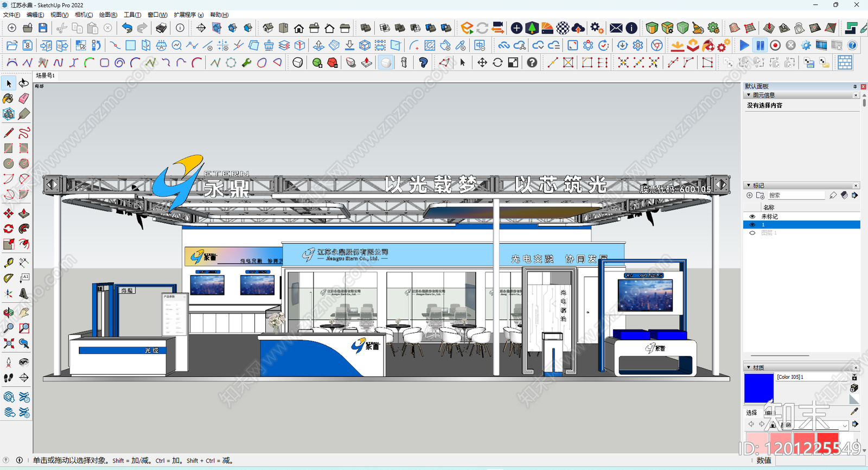Activate the Paint Bucket tool
The image size is (868, 470).
point(9,98)
